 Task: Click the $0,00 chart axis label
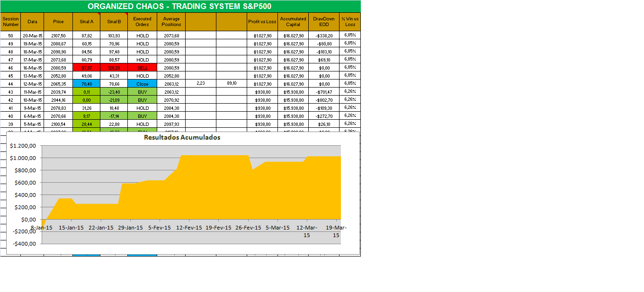28,219
